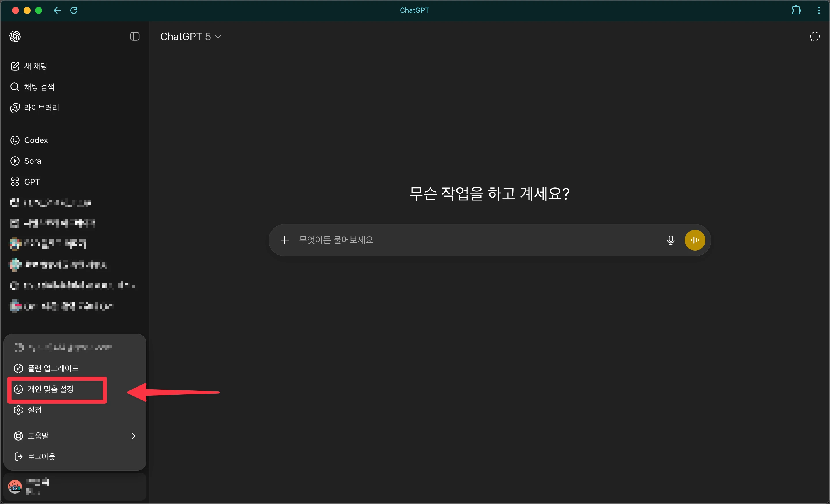Viewport: 830px width, 504px height.
Task: Select 개인 맞춤 설정 menu item
Action: point(50,390)
